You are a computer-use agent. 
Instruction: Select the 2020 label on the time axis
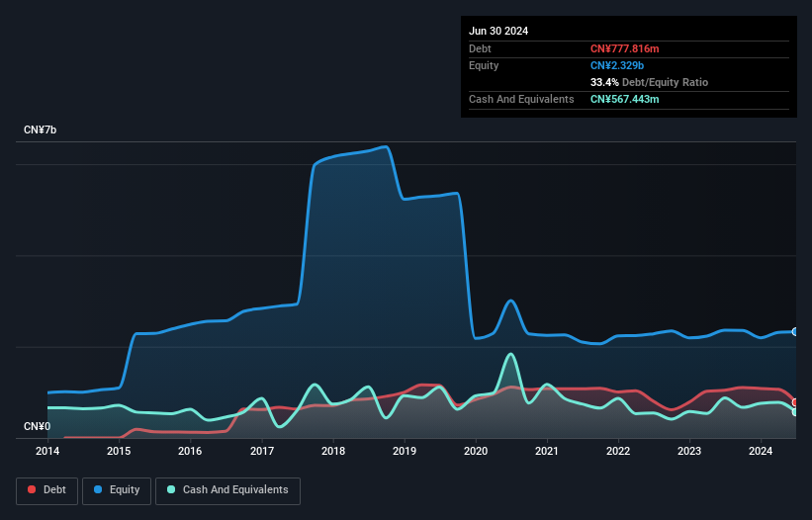[x=476, y=451]
